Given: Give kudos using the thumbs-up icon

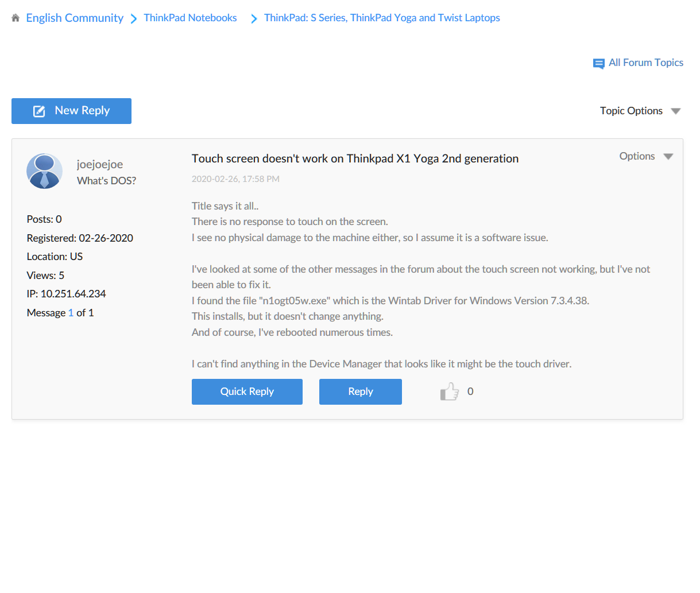Looking at the screenshot, I should click(x=450, y=391).
